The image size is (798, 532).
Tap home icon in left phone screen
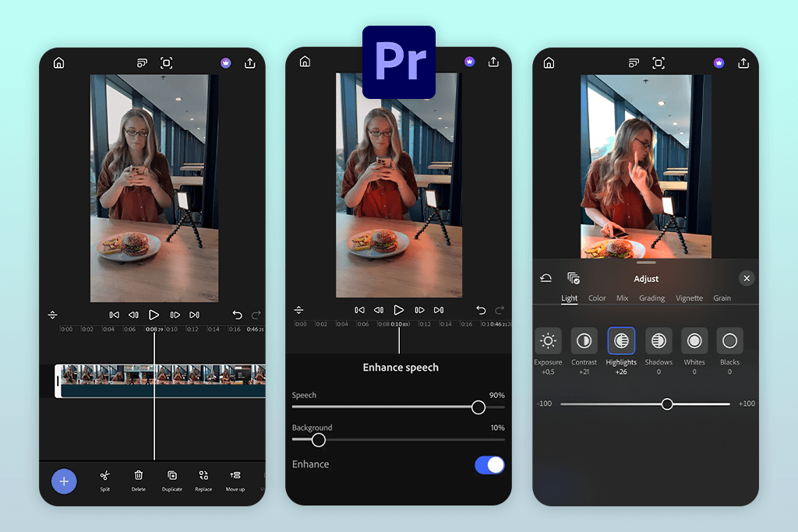tap(59, 62)
